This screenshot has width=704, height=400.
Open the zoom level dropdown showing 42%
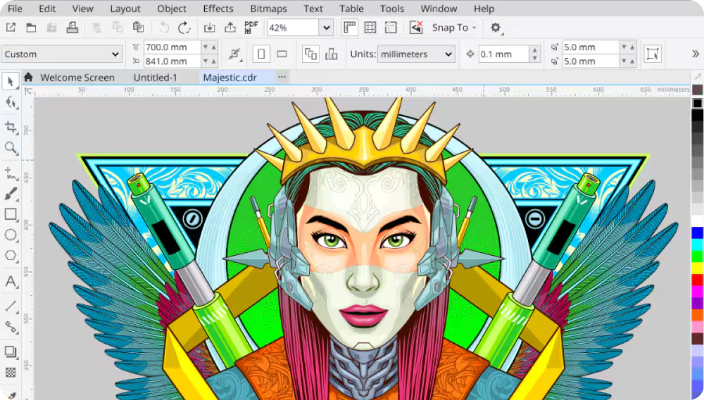pos(325,28)
